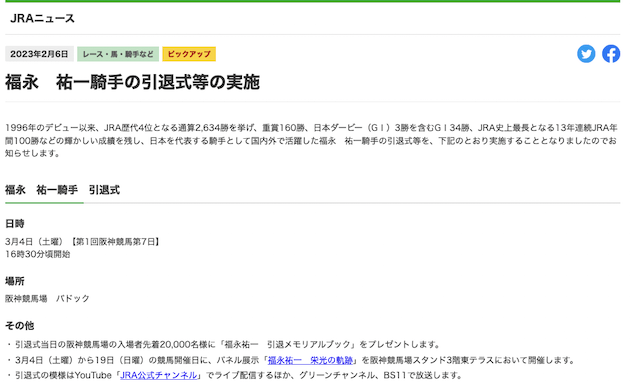
Task: Click the JRAニュース section header
Action: [42, 18]
